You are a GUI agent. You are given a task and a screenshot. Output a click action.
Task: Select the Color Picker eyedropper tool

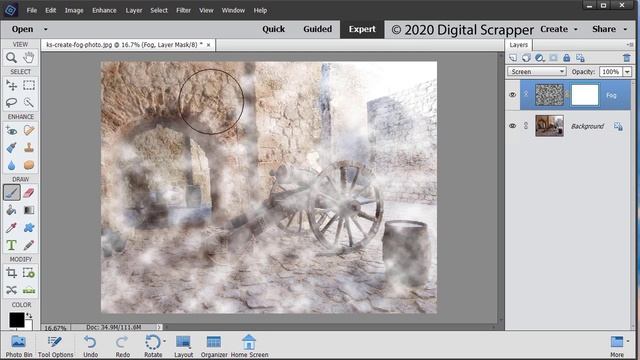point(11,228)
